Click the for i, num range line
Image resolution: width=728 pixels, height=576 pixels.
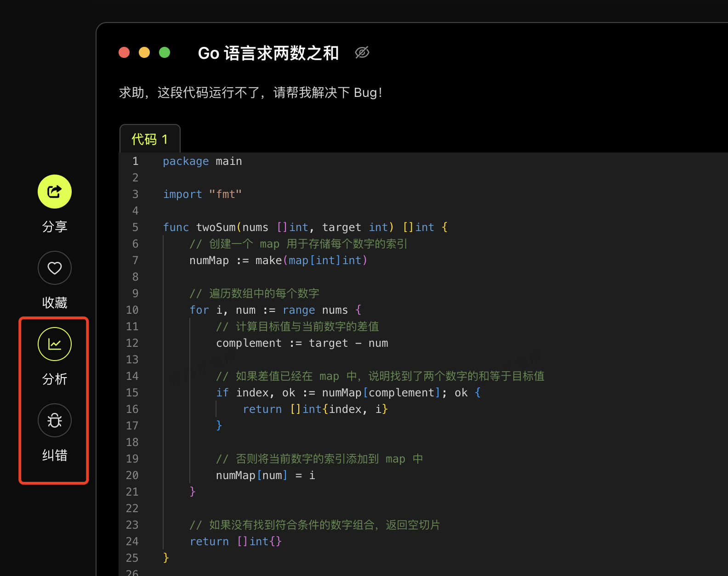coord(275,310)
